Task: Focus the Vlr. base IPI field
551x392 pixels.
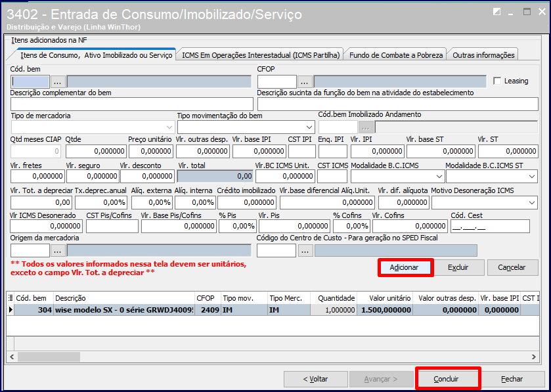Action: (259, 152)
